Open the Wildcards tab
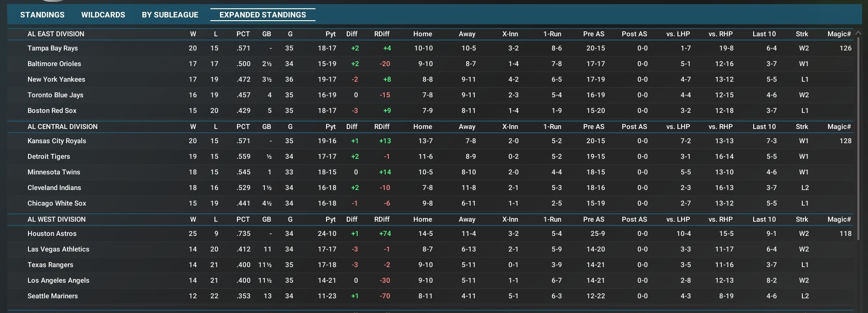The width and height of the screenshot is (868, 313). [103, 15]
